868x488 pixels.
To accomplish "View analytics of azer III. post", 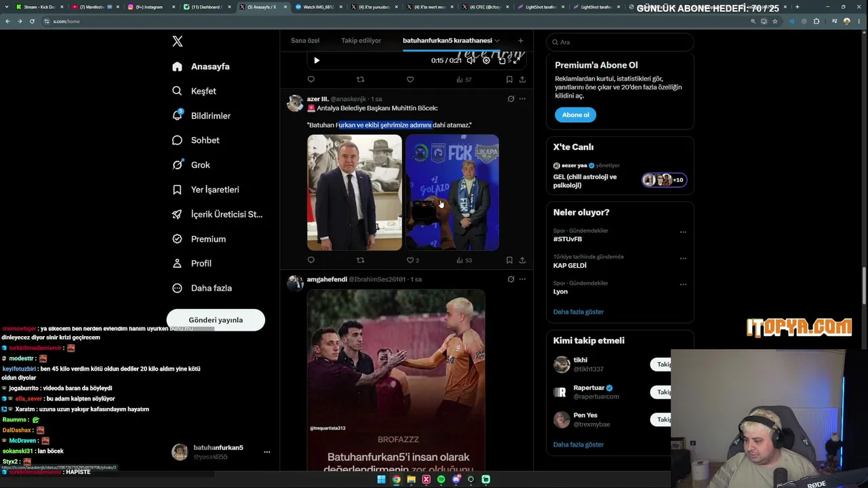I will [x=464, y=260].
